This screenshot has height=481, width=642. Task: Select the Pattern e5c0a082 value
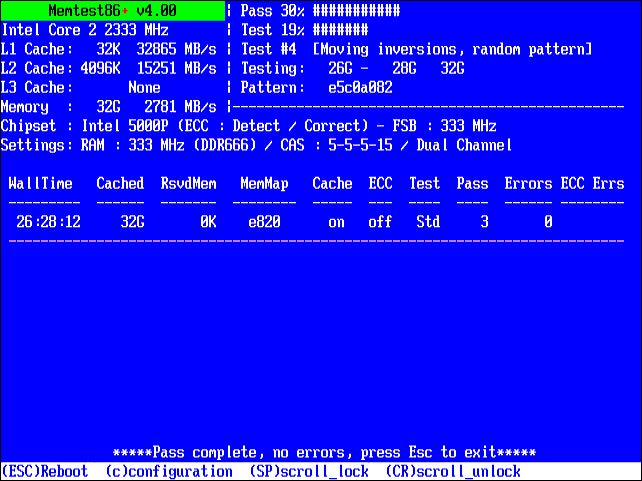pyautogui.click(x=360, y=88)
